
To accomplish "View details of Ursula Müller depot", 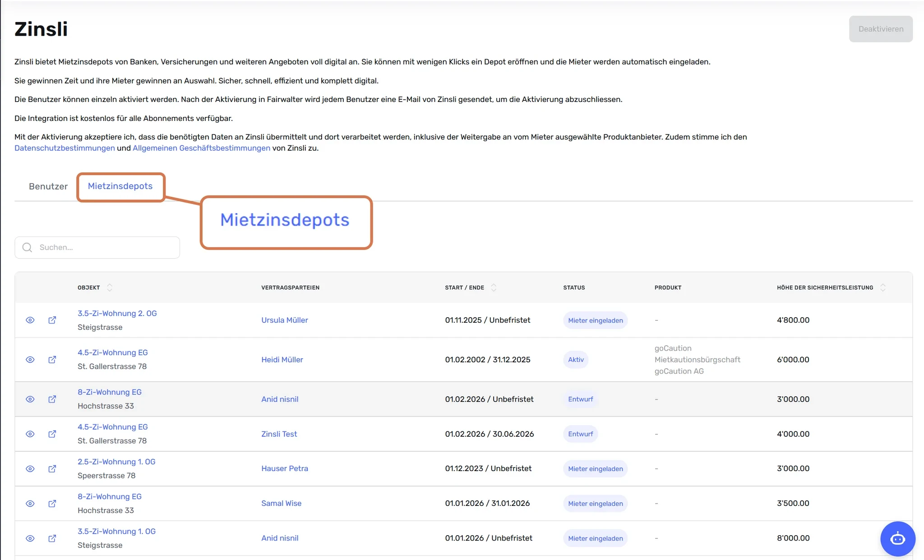I will [x=30, y=320].
